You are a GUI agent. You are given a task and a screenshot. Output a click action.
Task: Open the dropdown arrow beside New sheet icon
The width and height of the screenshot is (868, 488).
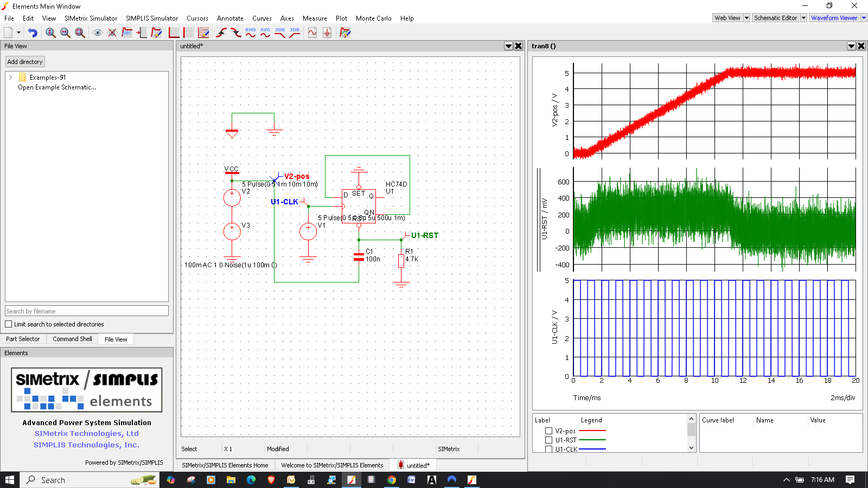[x=18, y=33]
